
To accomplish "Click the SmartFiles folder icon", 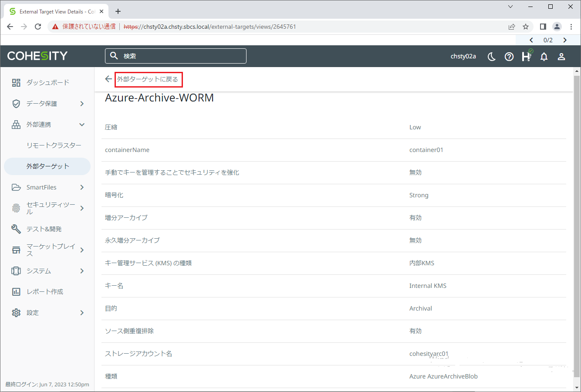I will tap(16, 187).
